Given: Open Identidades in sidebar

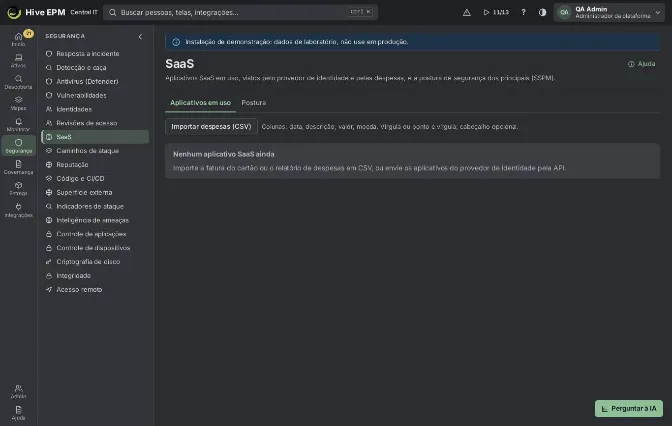Looking at the screenshot, I should coord(95,109).
